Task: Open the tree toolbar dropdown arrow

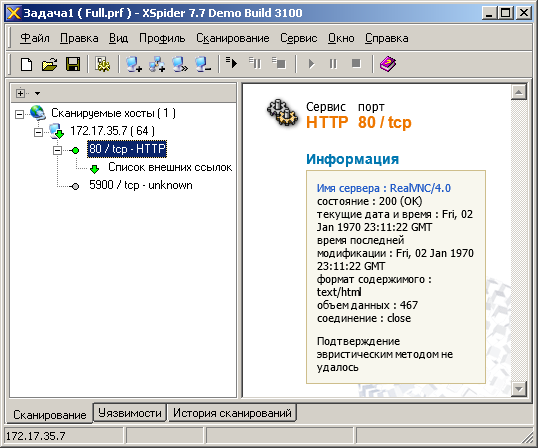Action: coord(37,93)
